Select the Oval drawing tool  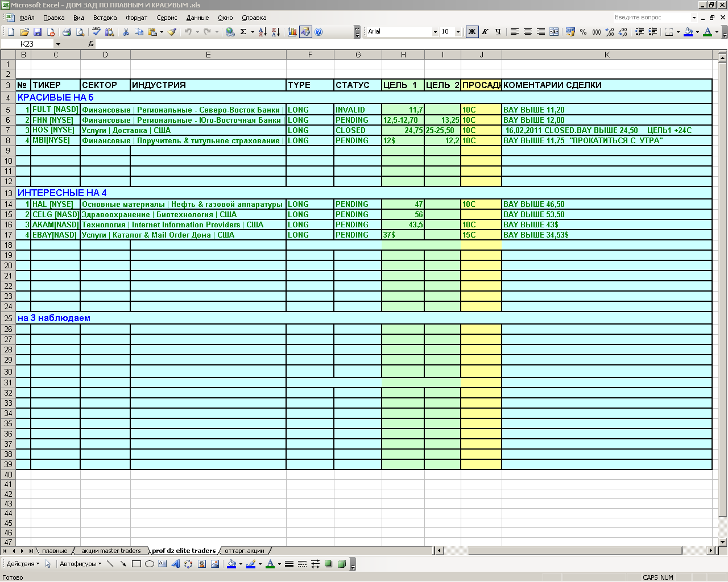(150, 564)
